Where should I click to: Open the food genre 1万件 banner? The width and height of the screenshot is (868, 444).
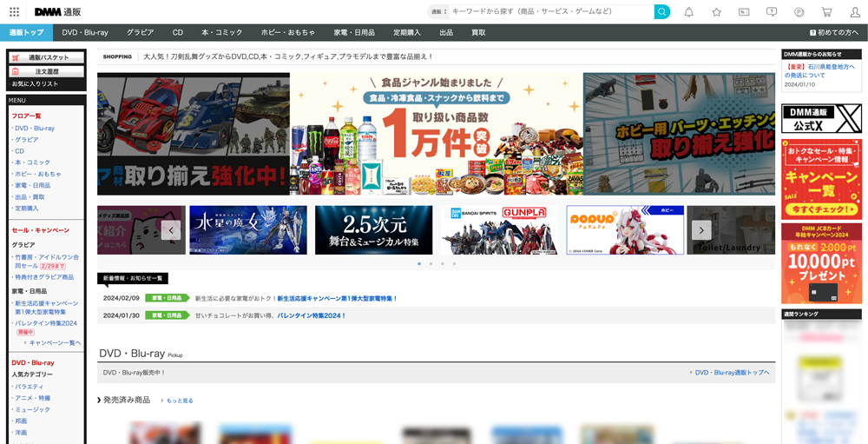click(437, 134)
